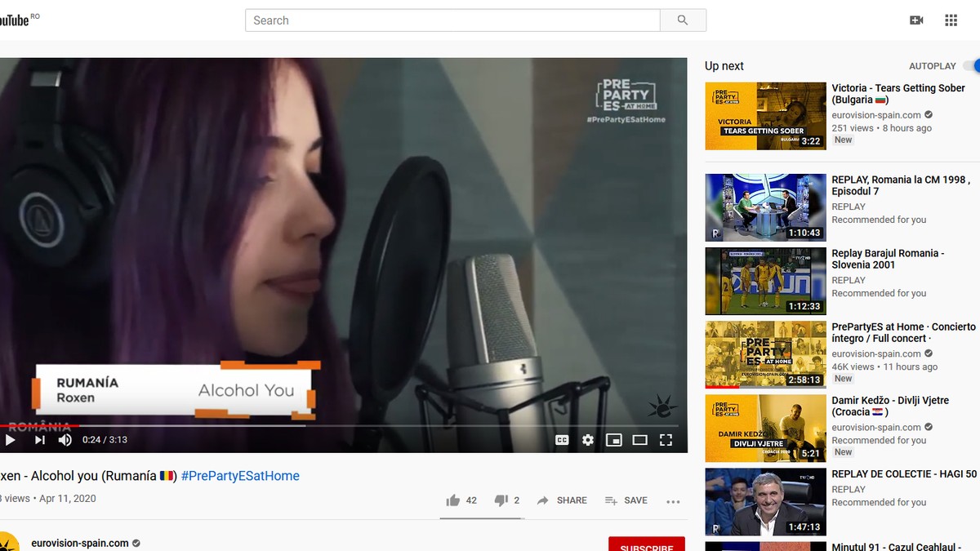Open Replay Barajul Romania Slovenia thumbnail
This screenshot has height=551, width=980.
[x=765, y=281]
